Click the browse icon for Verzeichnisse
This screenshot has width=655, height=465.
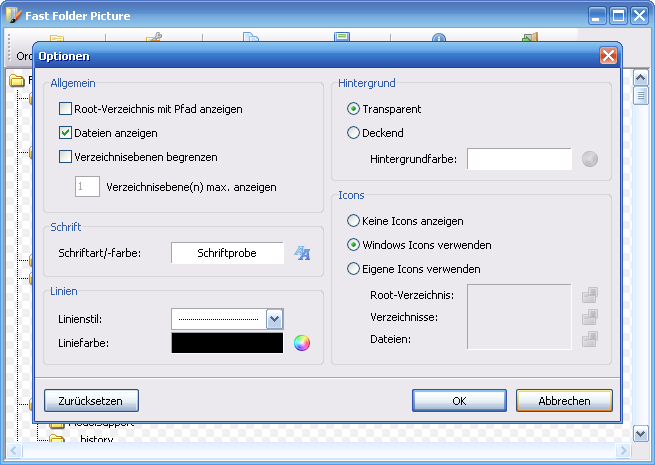pyautogui.click(x=590, y=317)
